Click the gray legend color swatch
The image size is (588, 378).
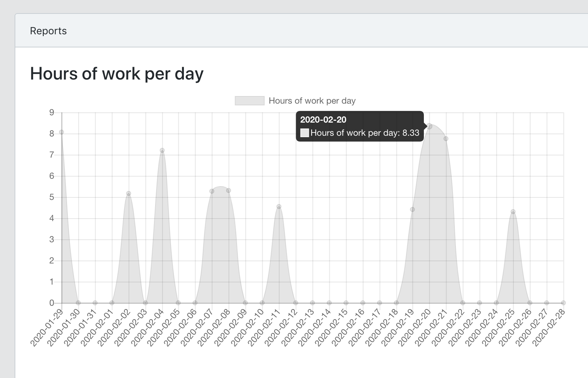point(250,100)
